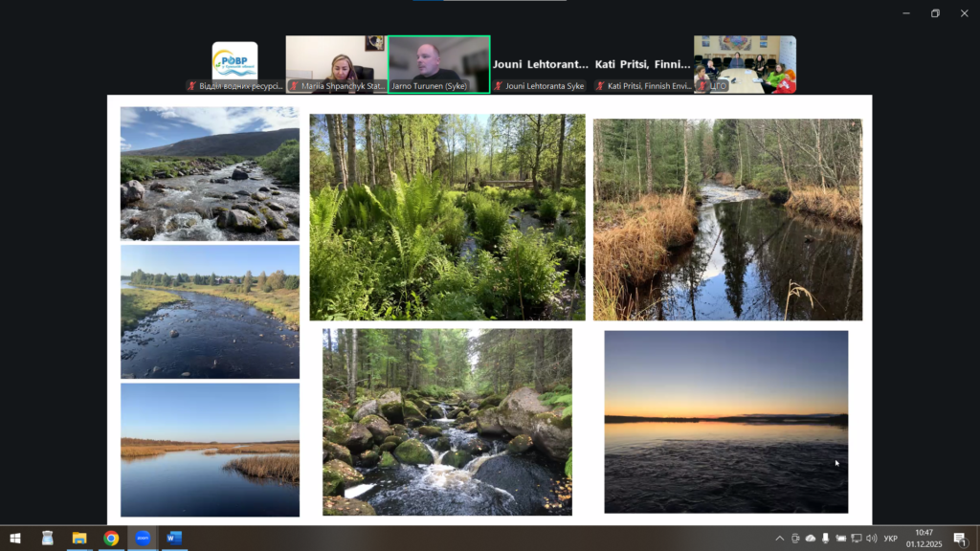Click the OneDrive cloud icon in the tray
Screen dimensions: 980x551
tap(811, 539)
